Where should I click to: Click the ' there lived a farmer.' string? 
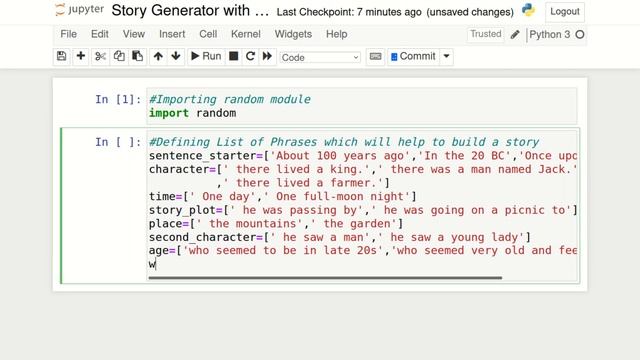pos(303,183)
